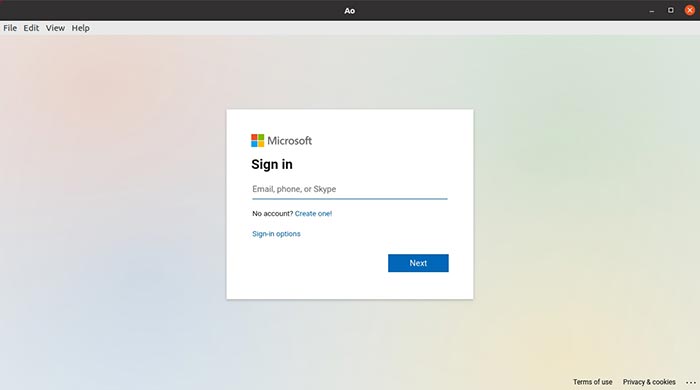Open the Help menu
Viewport: 700px width, 390px height.
coord(80,28)
